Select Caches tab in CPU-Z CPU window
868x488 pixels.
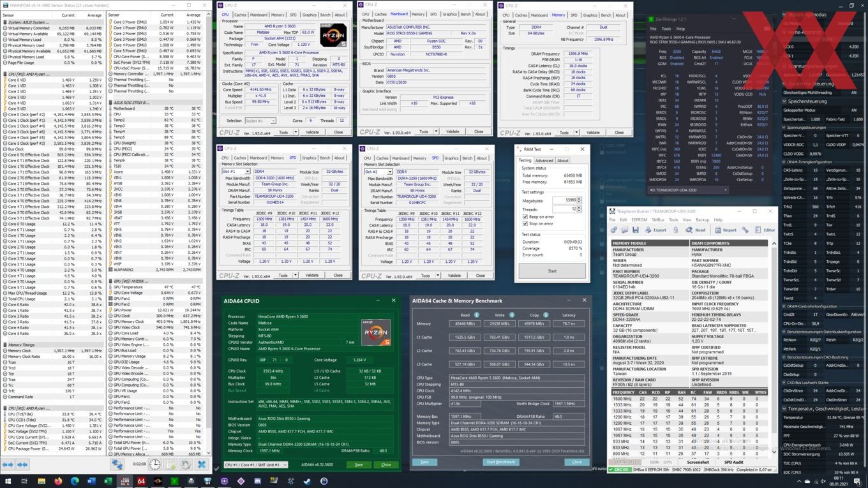(x=240, y=14)
